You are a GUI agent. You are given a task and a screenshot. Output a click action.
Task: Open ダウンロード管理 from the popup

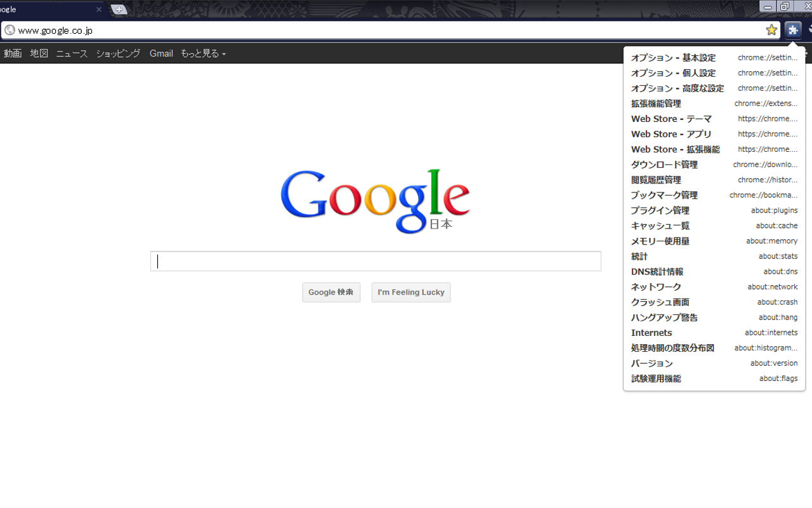pyautogui.click(x=714, y=164)
